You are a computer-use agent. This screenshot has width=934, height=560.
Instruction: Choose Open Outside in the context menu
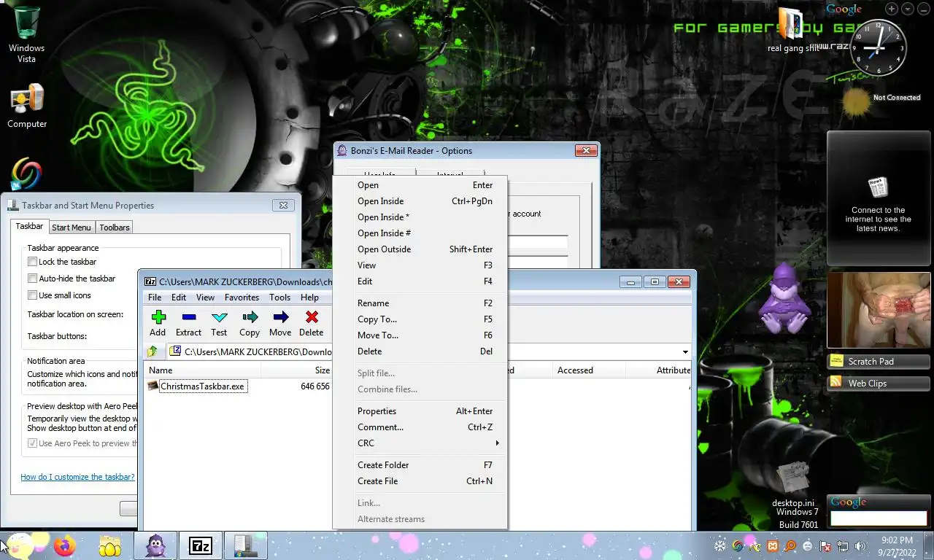[420, 249]
